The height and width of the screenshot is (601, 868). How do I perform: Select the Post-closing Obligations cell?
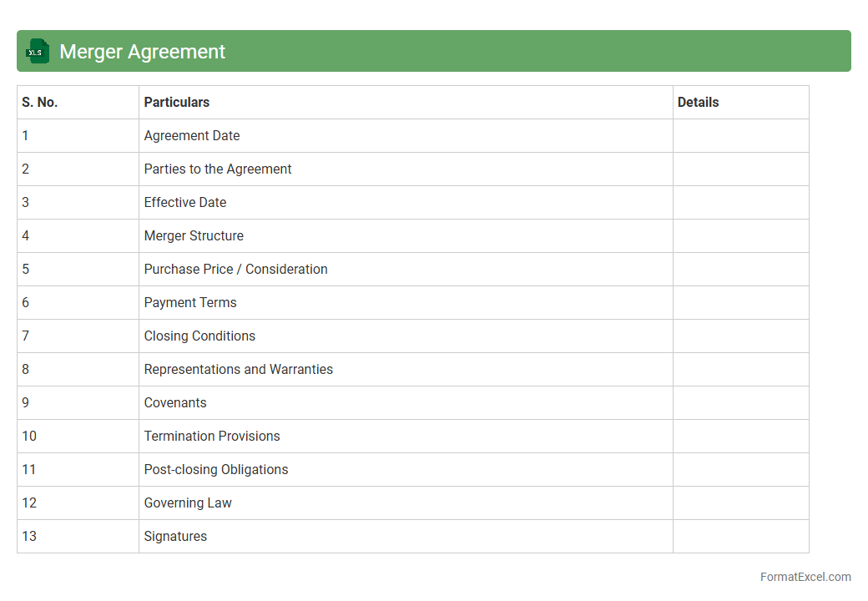coord(216,469)
